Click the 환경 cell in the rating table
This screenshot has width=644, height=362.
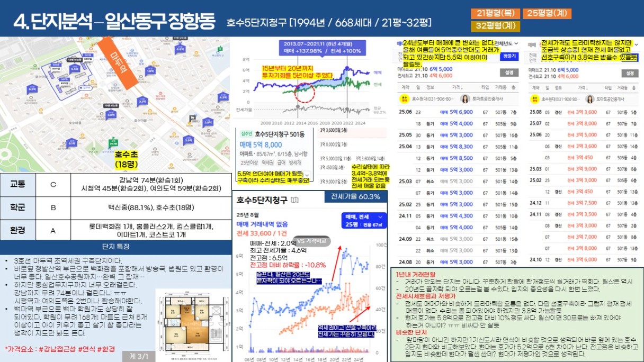point(17,231)
